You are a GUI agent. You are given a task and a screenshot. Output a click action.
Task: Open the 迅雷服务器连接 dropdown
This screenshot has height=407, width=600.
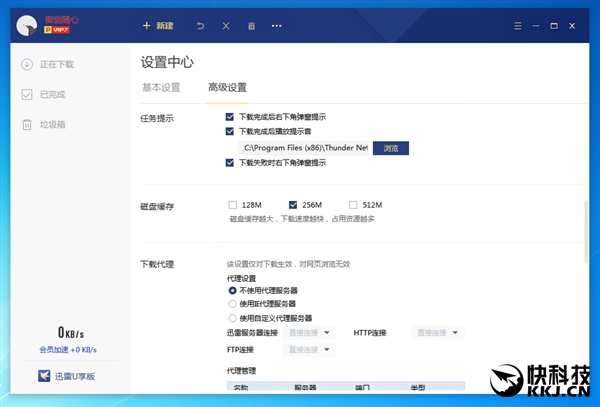pos(309,333)
